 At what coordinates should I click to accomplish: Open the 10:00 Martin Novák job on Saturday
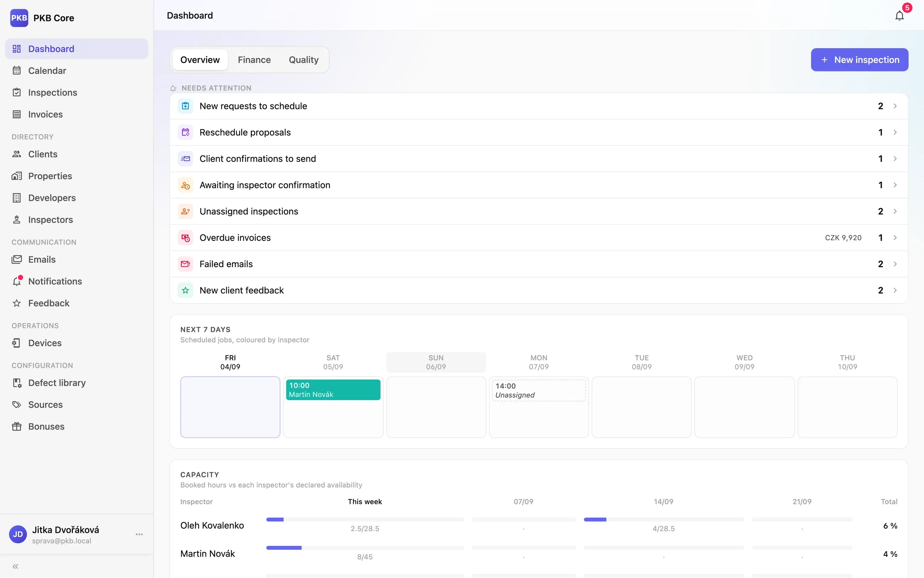[x=333, y=390]
